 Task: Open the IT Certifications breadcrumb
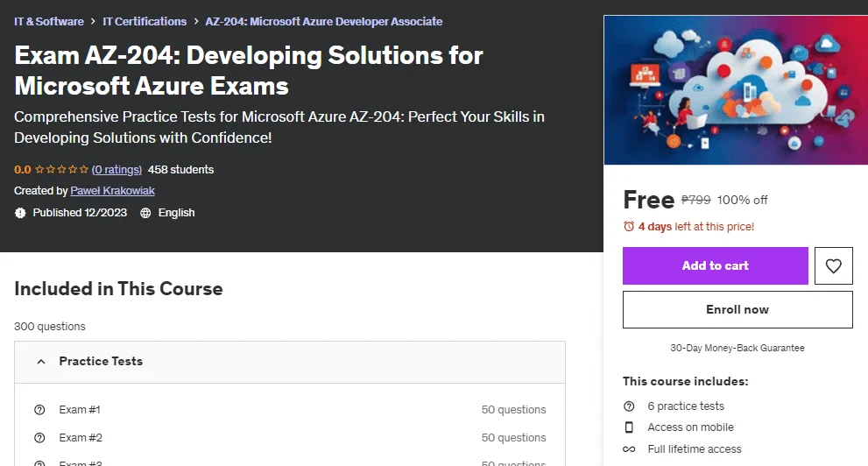(x=145, y=22)
